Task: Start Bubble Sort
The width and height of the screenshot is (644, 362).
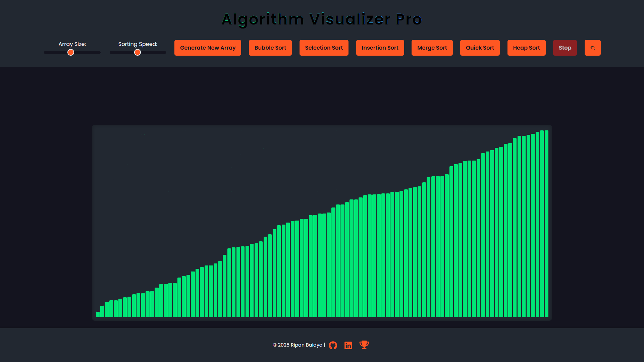Action: coord(270,48)
